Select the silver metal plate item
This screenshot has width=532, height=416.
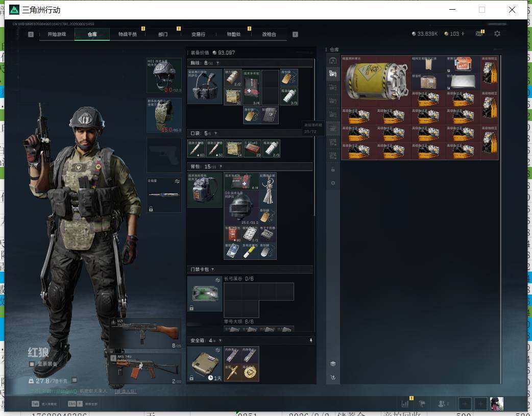tap(463, 82)
